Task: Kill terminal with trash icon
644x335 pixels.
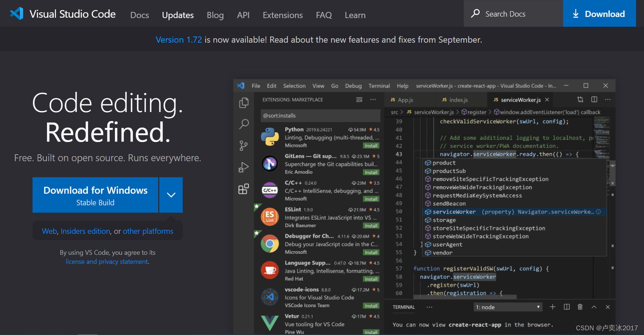Action: 580,307
